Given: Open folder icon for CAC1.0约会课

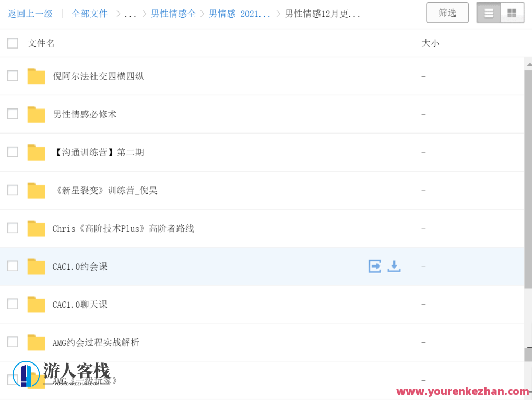Looking at the screenshot, I should [x=37, y=266].
